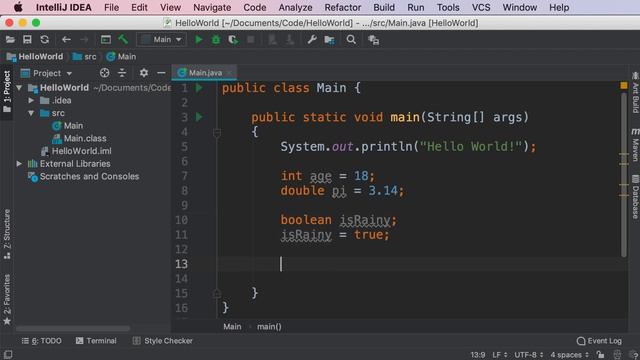640x360 pixels.
Task: Toggle code fold marker on line 4
Action: pos(217,132)
